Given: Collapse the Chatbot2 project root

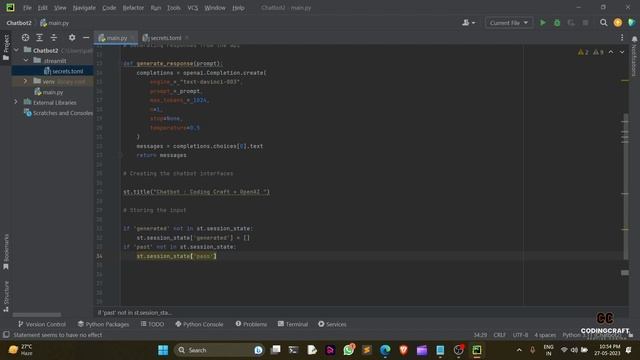Looking at the screenshot, I should pos(16,50).
